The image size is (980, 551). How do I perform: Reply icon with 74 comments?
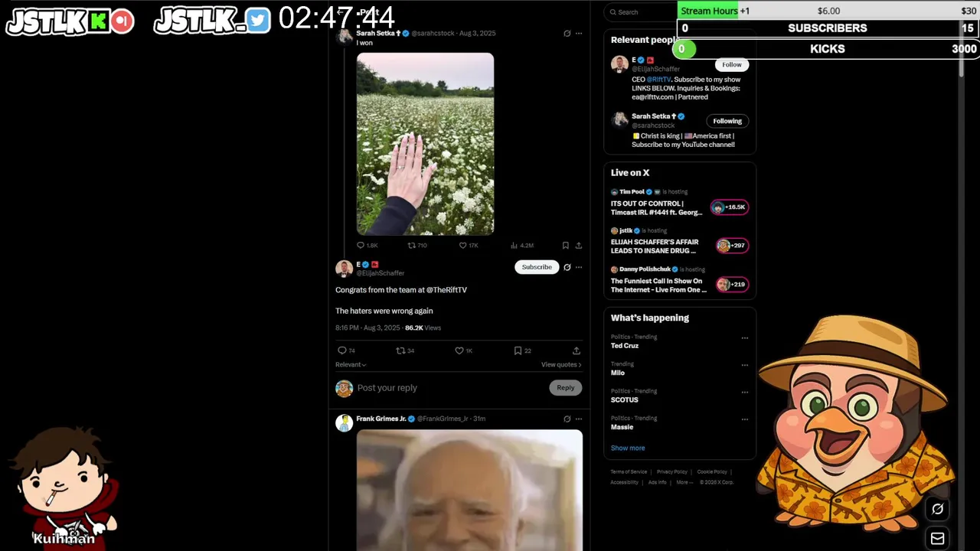coord(346,350)
